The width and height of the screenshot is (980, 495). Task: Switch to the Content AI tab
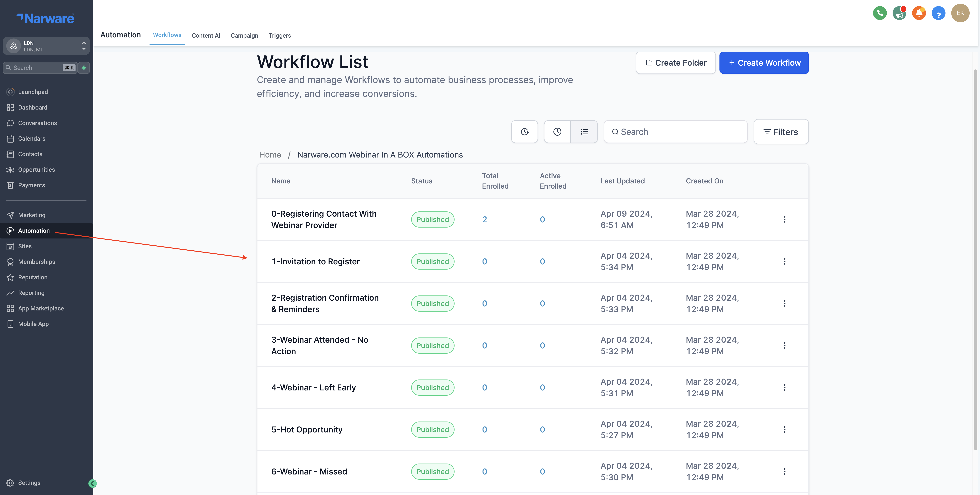tap(206, 35)
